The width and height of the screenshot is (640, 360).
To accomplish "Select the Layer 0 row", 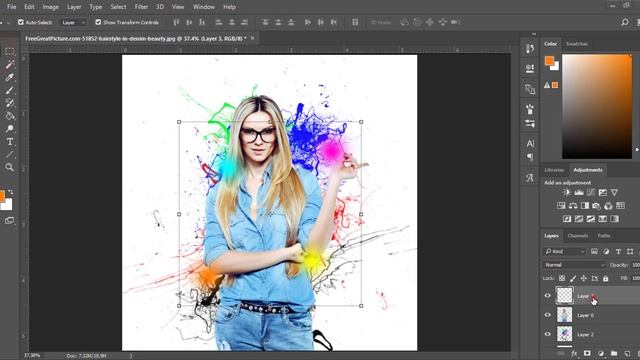I will [591, 315].
